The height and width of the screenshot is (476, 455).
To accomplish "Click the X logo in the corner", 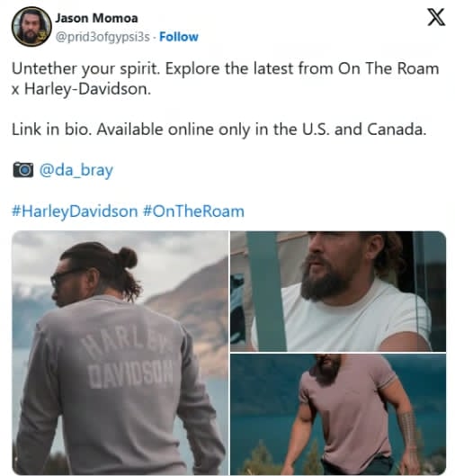I will [436, 17].
